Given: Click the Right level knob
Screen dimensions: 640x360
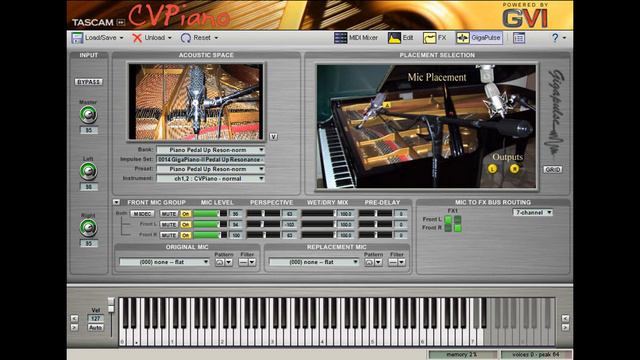Looking at the screenshot, I should pos(88,228).
